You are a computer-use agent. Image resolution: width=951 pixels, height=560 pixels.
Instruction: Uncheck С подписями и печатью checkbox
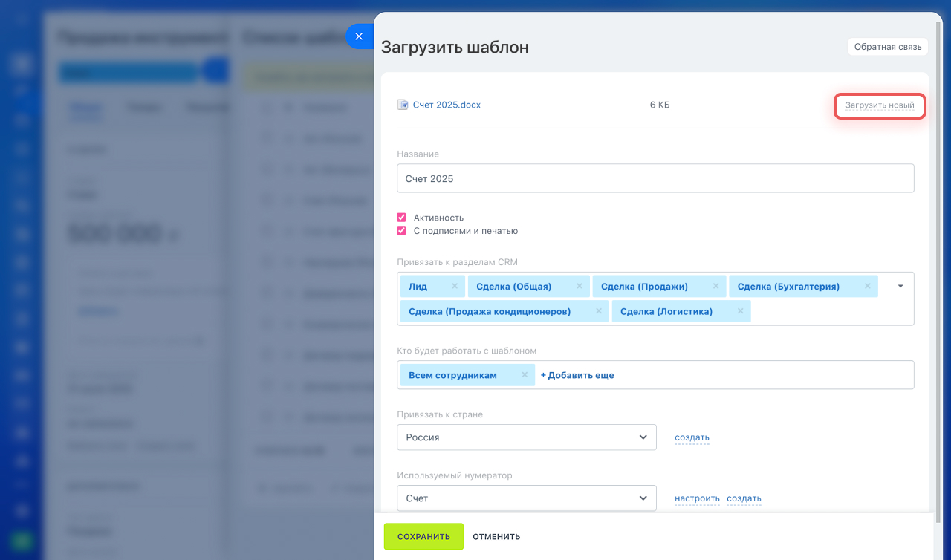pyautogui.click(x=402, y=231)
